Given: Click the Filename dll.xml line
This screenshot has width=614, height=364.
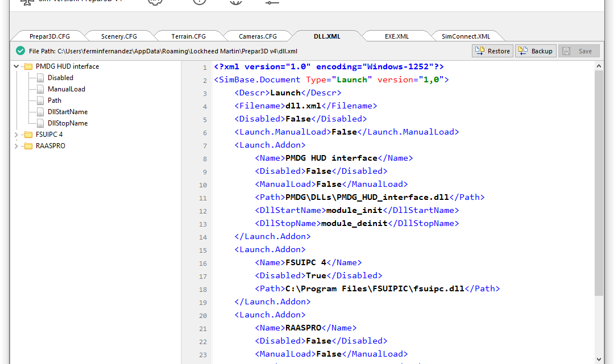Looking at the screenshot, I should point(306,106).
